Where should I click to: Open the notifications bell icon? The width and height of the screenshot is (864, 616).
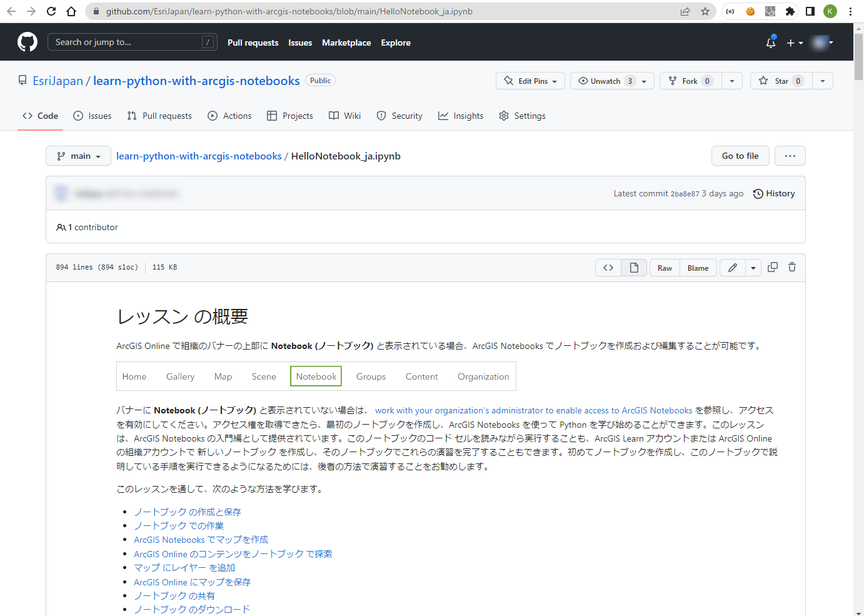click(x=770, y=43)
